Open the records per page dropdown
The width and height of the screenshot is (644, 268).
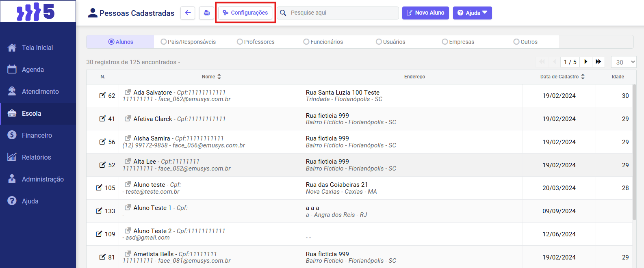click(x=623, y=62)
